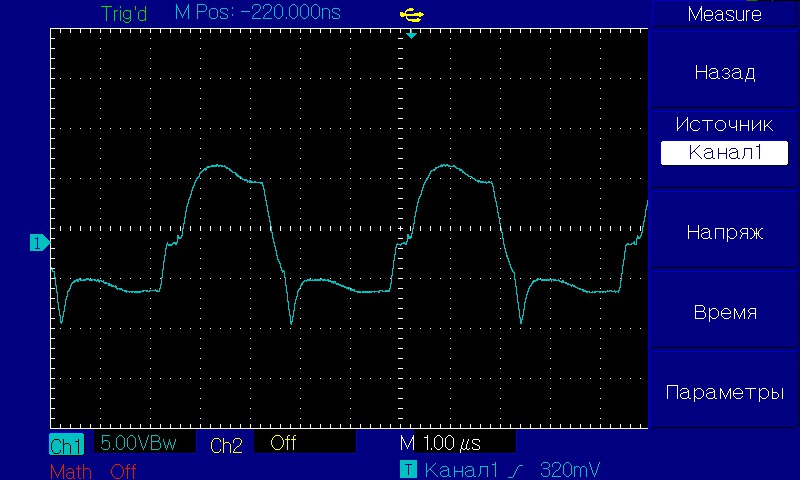Click the cyan trigger position marker at top
Image resolution: width=800 pixels, height=480 pixels.
tap(410, 34)
